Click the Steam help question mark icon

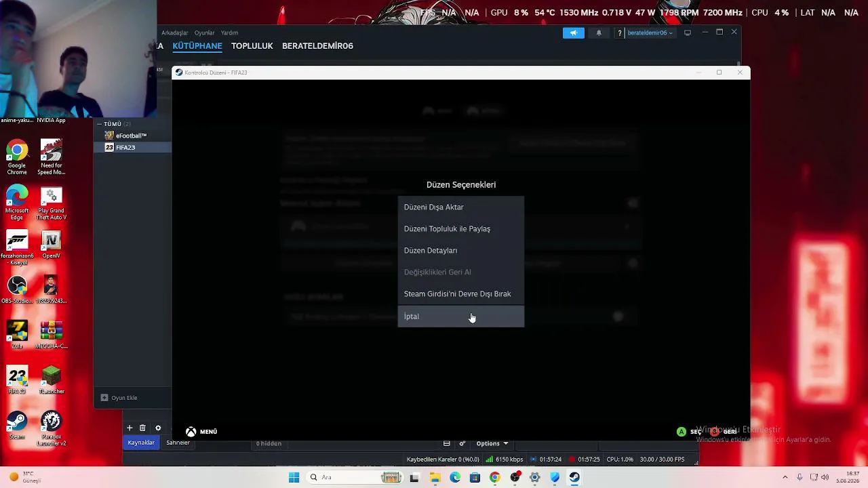[x=619, y=33]
